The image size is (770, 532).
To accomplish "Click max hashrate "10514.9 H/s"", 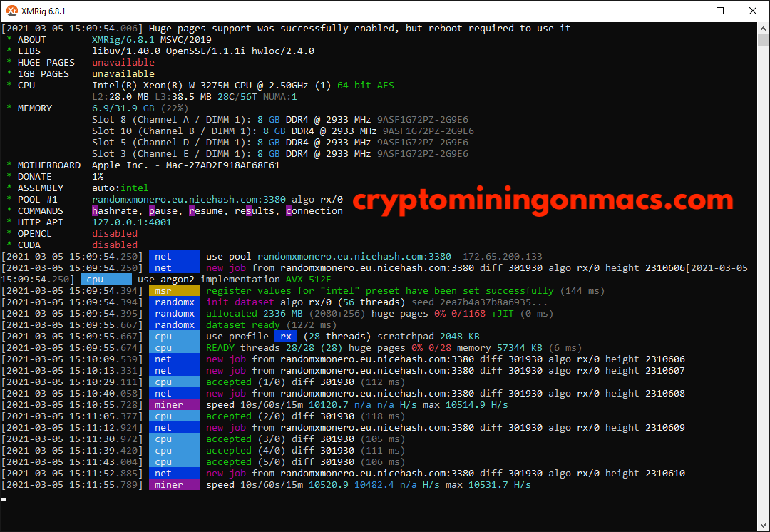I will point(477,405).
